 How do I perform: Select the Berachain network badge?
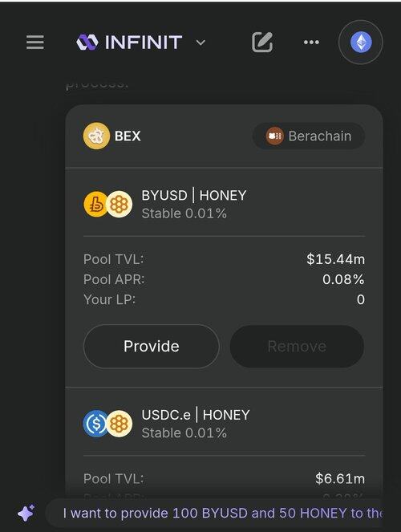pos(309,136)
